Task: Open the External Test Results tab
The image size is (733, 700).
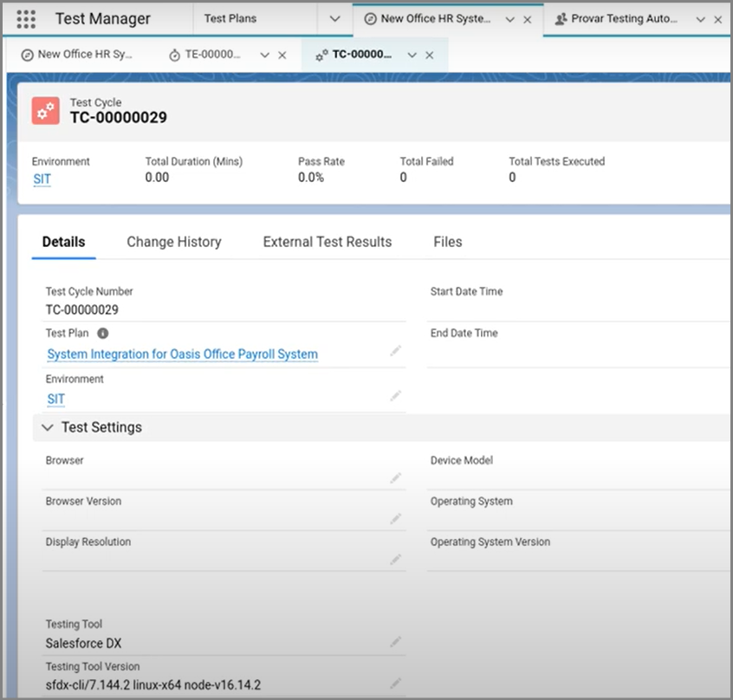Action: (x=328, y=242)
